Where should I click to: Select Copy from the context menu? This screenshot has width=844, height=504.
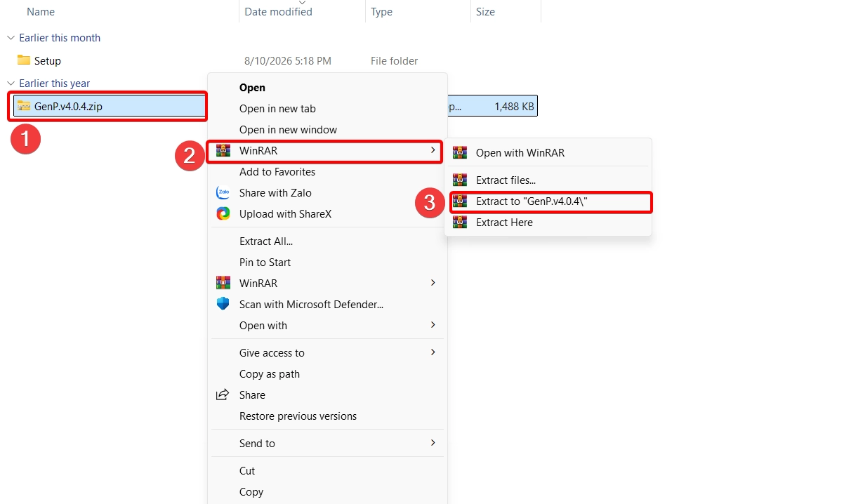point(251,492)
